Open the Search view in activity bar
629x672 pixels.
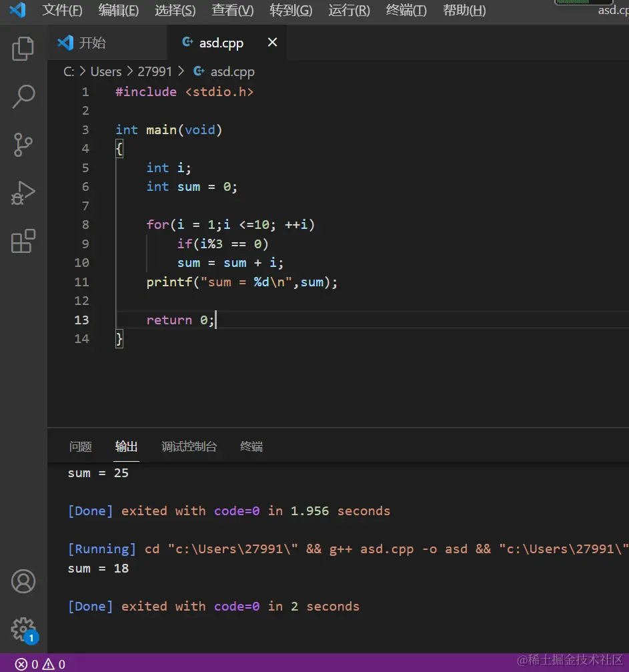(23, 96)
